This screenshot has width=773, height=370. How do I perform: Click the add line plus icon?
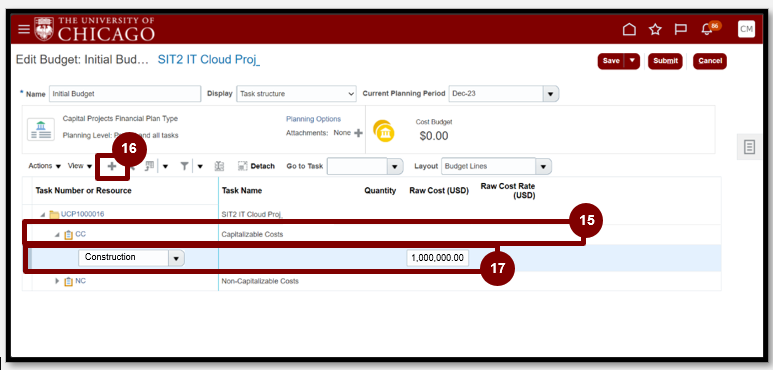(112, 167)
